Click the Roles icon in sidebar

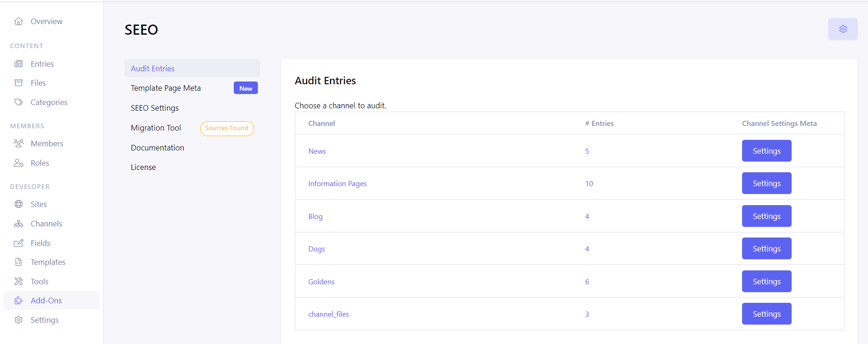tap(19, 163)
